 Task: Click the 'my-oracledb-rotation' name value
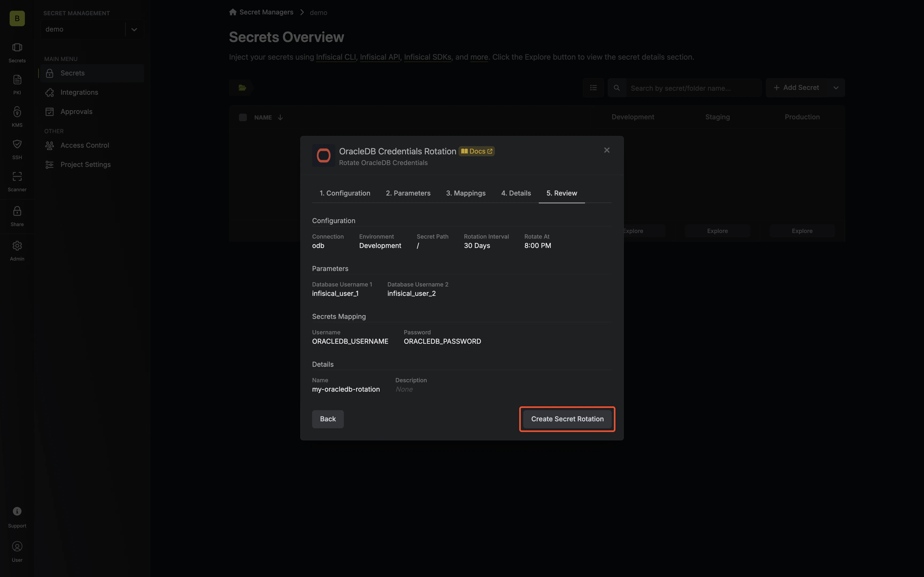346,389
